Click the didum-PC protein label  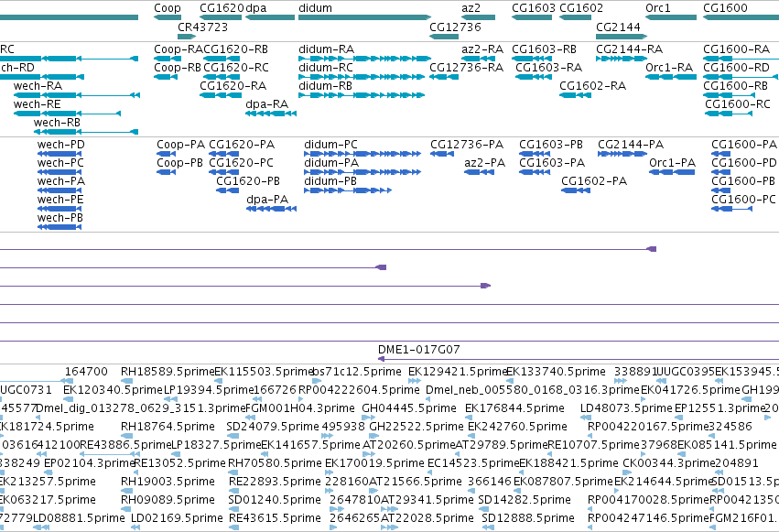pyautogui.click(x=330, y=145)
